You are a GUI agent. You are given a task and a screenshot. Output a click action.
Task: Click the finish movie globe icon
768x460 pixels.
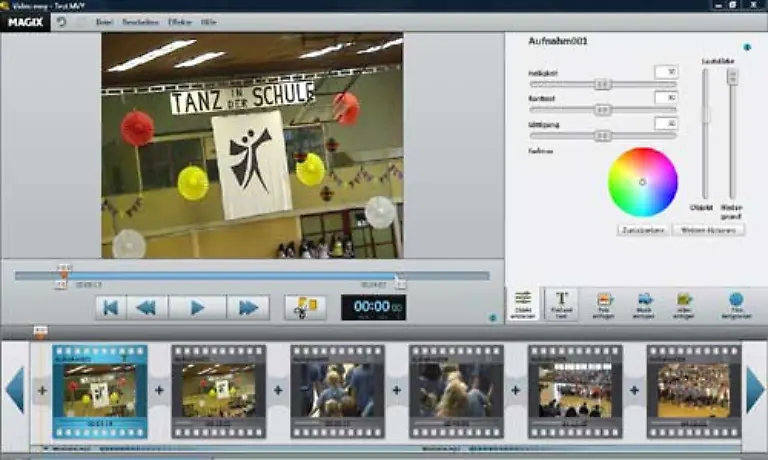[735, 302]
